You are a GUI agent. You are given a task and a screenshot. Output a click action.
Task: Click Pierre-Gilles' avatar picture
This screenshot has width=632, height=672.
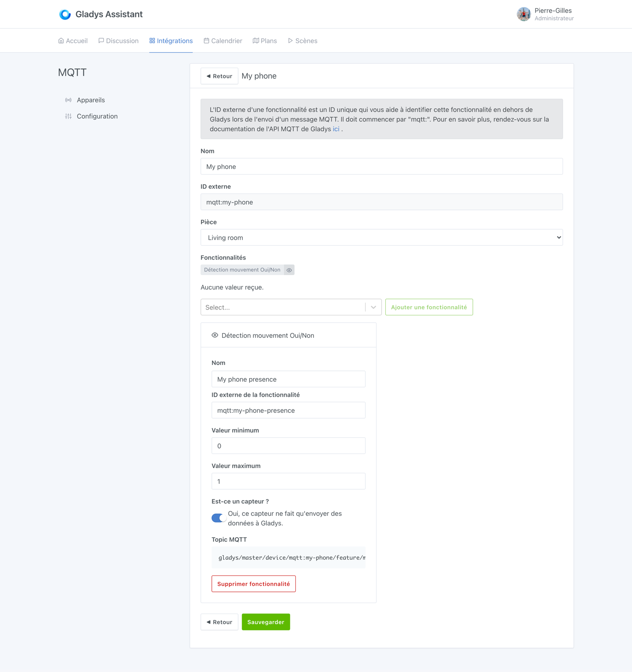click(x=523, y=14)
